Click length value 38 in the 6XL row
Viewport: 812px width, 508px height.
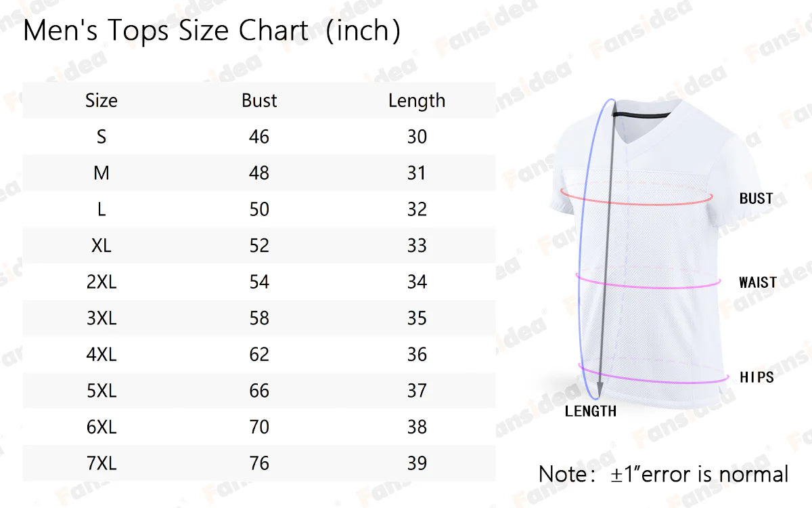[417, 427]
